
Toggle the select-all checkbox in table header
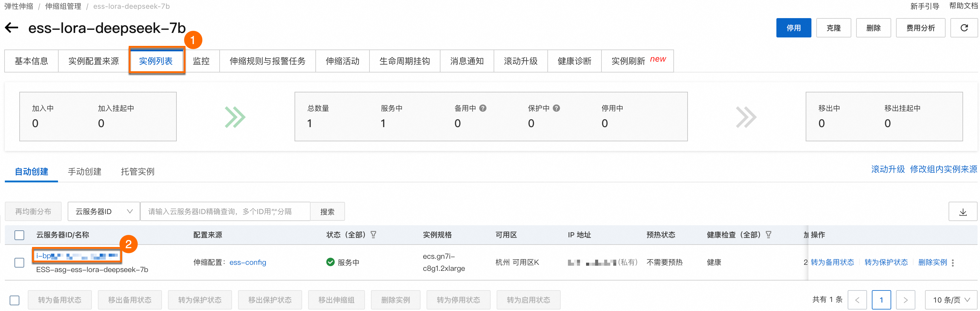coord(19,235)
